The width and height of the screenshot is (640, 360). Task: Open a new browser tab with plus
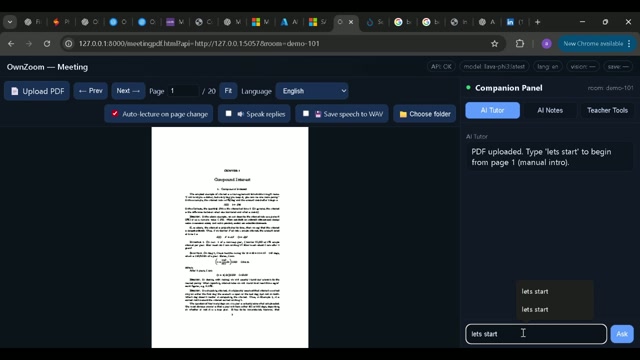[537, 22]
